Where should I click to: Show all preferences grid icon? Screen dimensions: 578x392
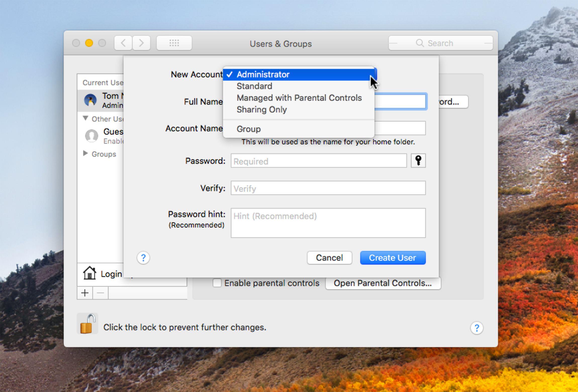(174, 43)
